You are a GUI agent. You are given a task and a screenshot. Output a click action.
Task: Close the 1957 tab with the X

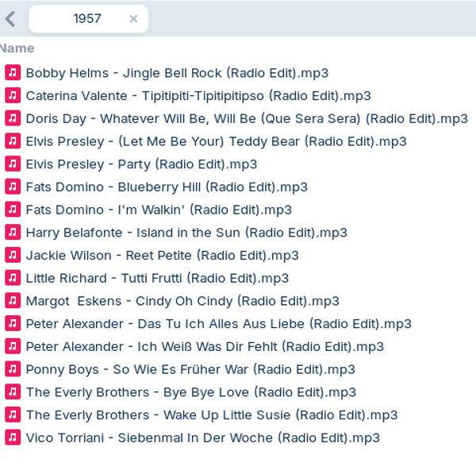tap(133, 19)
